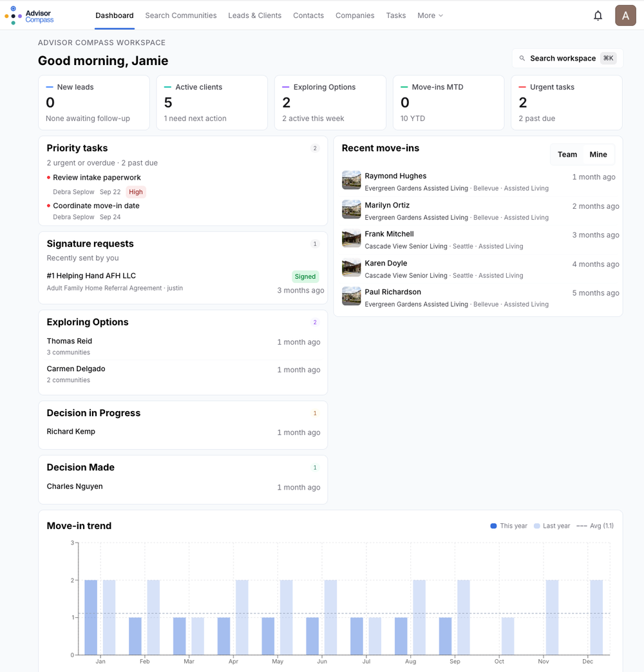Open Frank Mitchell community thumbnail
Image resolution: width=644 pixels, height=672 pixels.
point(352,238)
